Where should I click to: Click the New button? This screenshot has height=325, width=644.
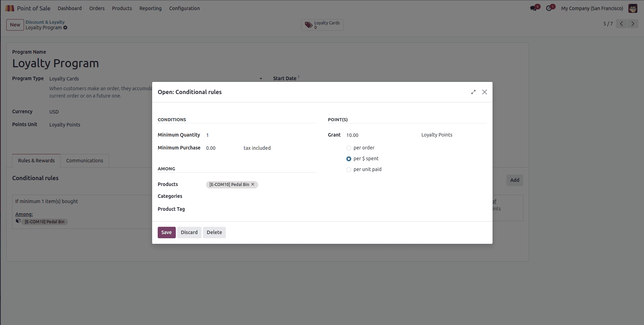point(15,25)
